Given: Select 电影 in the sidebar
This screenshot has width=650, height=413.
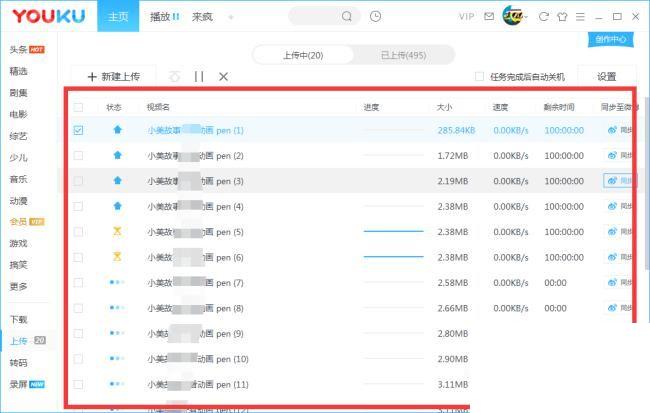Looking at the screenshot, I should 18,114.
